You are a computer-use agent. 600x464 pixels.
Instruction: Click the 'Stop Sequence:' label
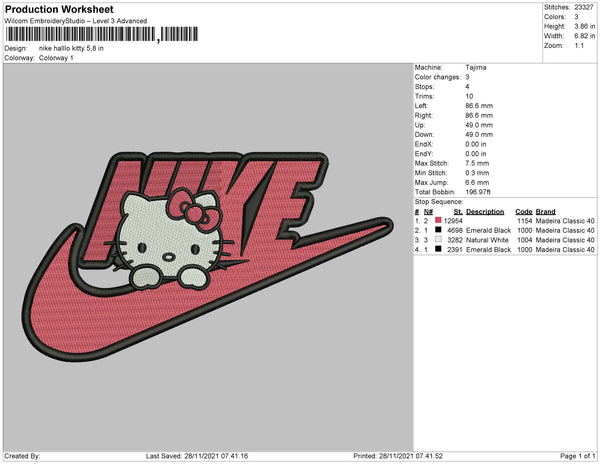point(439,202)
